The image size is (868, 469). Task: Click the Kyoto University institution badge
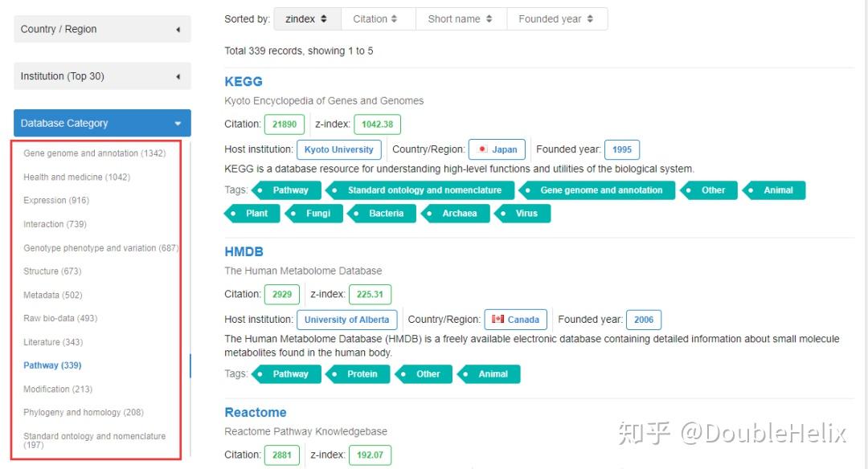point(338,149)
